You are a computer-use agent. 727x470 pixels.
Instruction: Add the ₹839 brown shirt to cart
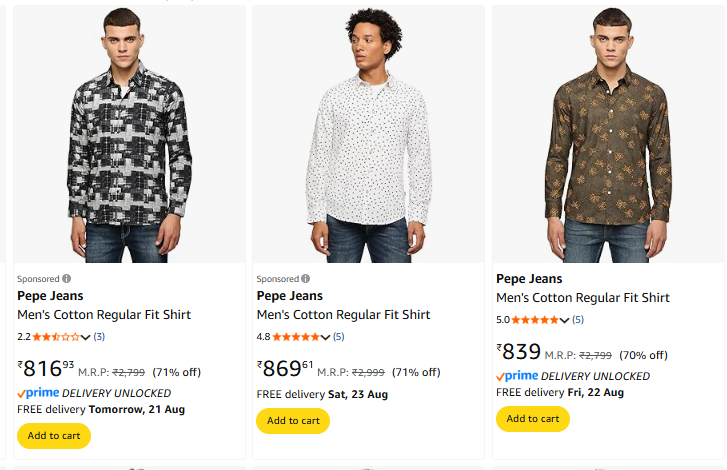[532, 419]
